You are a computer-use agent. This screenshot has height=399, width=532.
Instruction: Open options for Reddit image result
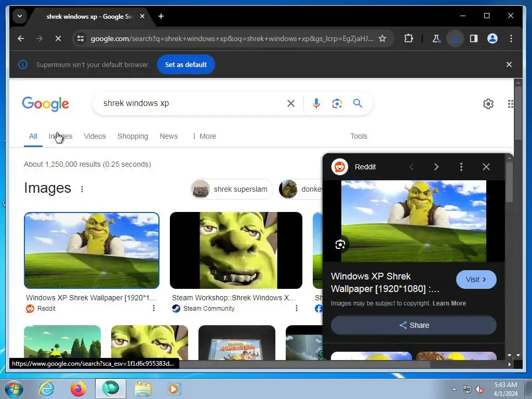[x=154, y=308]
